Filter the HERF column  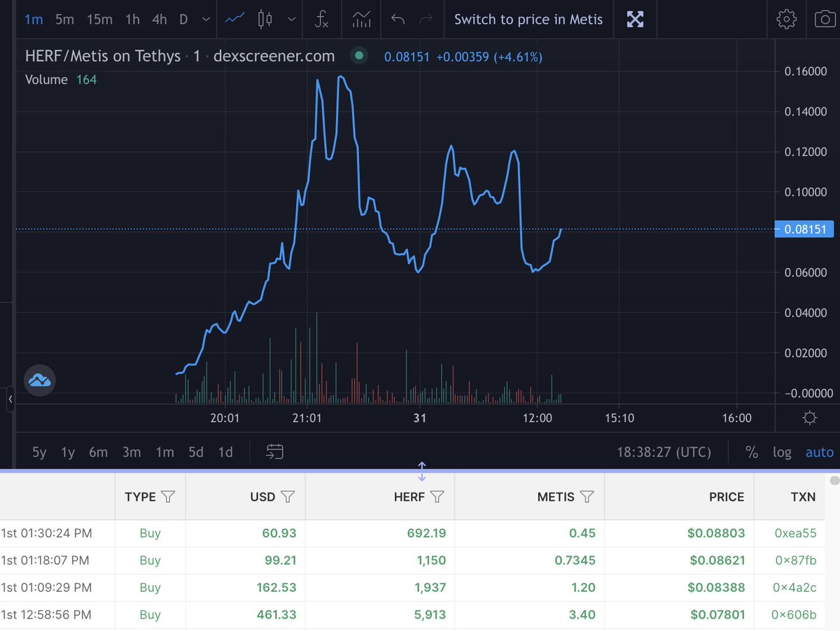click(x=437, y=497)
